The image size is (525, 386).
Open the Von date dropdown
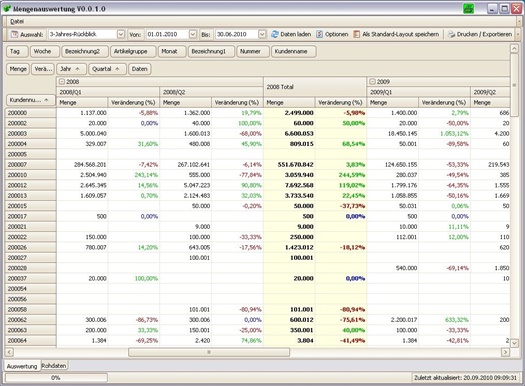pos(193,34)
